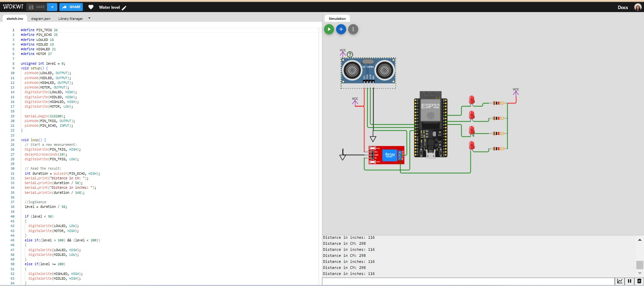Add a new part with plus button
The height and width of the screenshot is (286, 644).
[x=341, y=29]
